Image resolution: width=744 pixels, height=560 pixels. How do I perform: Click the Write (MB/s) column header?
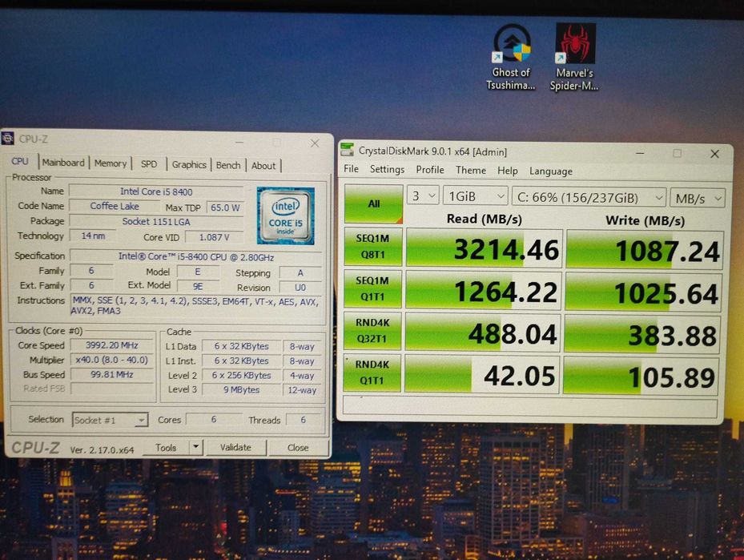tap(645, 220)
